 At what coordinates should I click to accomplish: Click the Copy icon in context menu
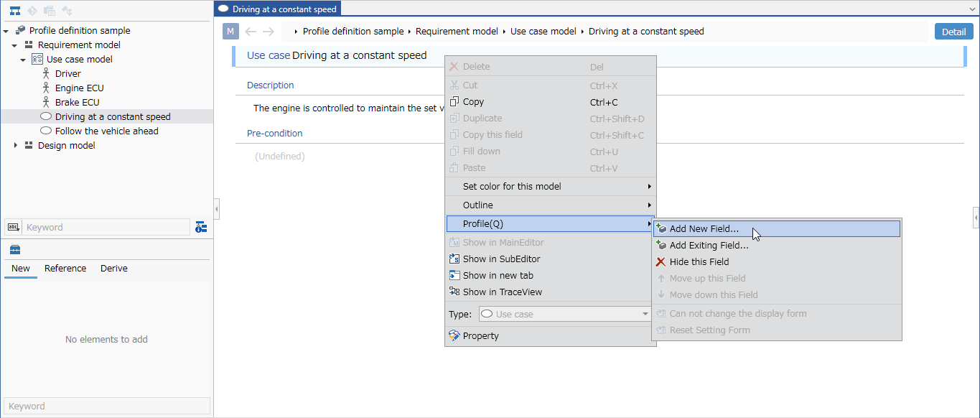(454, 102)
